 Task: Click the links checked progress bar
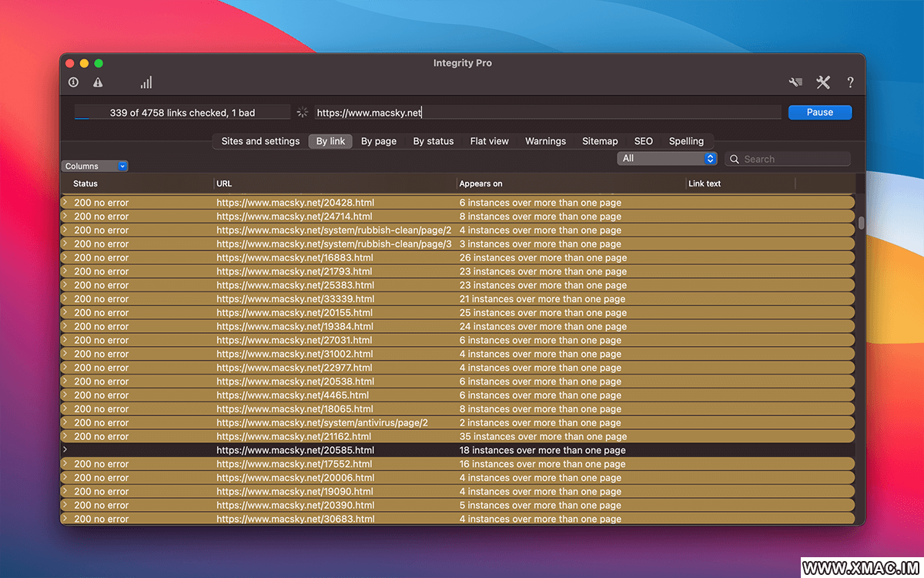pyautogui.click(x=182, y=113)
